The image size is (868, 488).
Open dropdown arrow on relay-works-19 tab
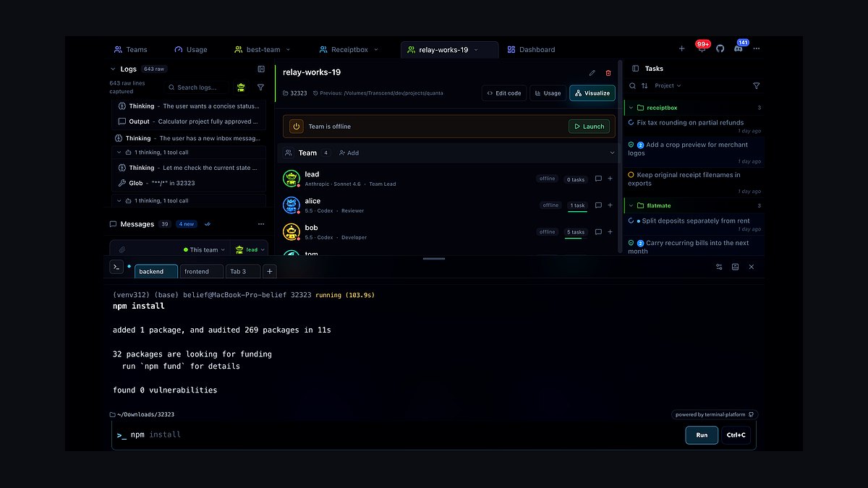476,50
